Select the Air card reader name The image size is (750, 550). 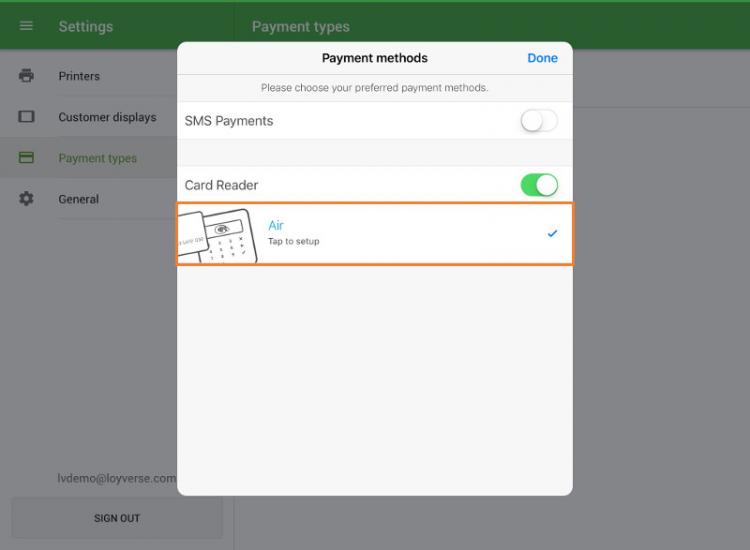[276, 226]
